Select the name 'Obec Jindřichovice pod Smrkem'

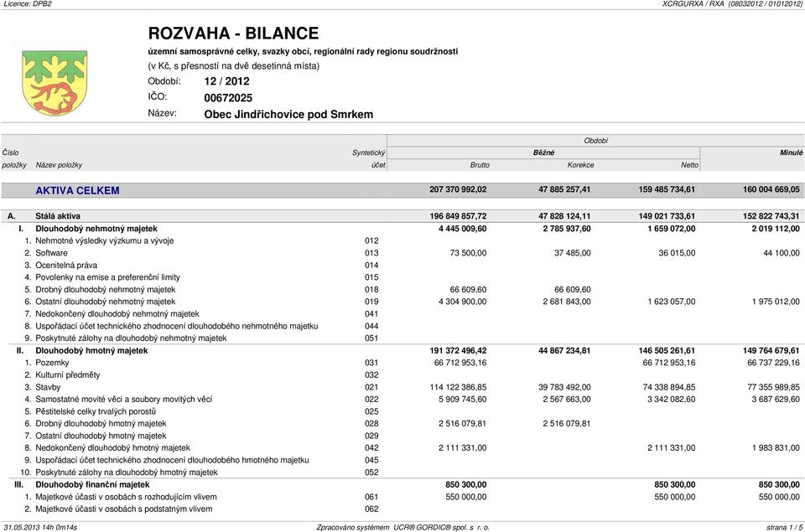288,115
